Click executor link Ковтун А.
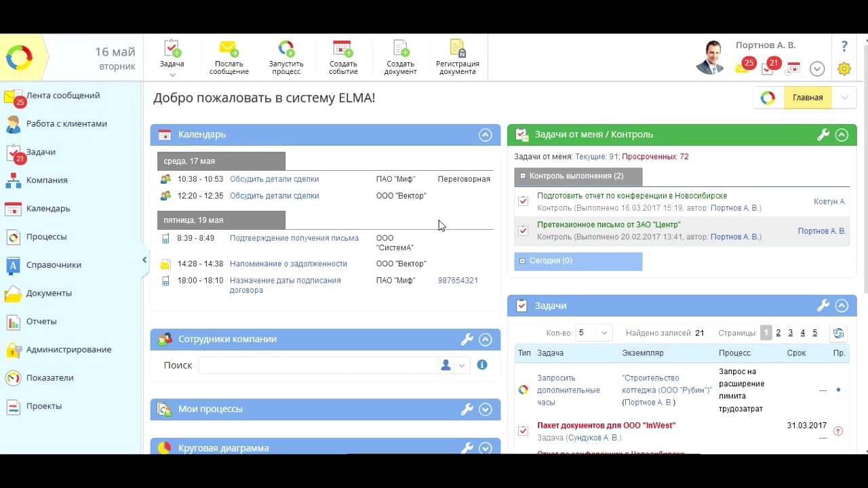 click(x=829, y=202)
